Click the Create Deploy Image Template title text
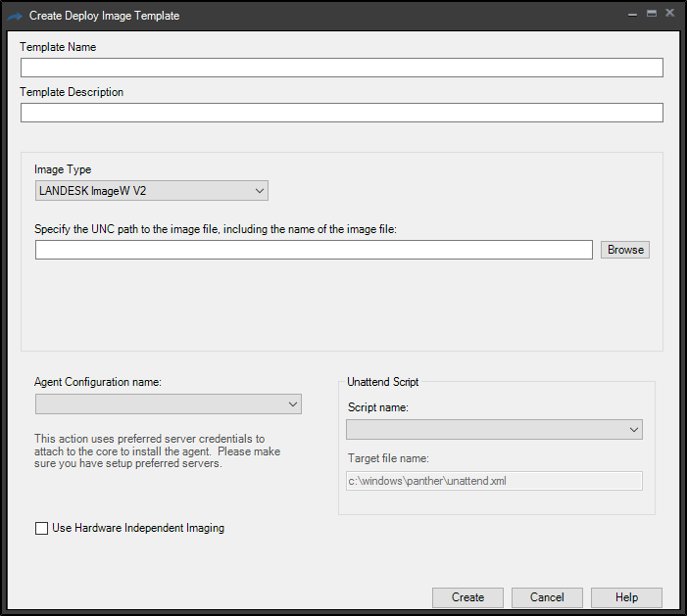The height and width of the screenshot is (616, 687). click(104, 16)
